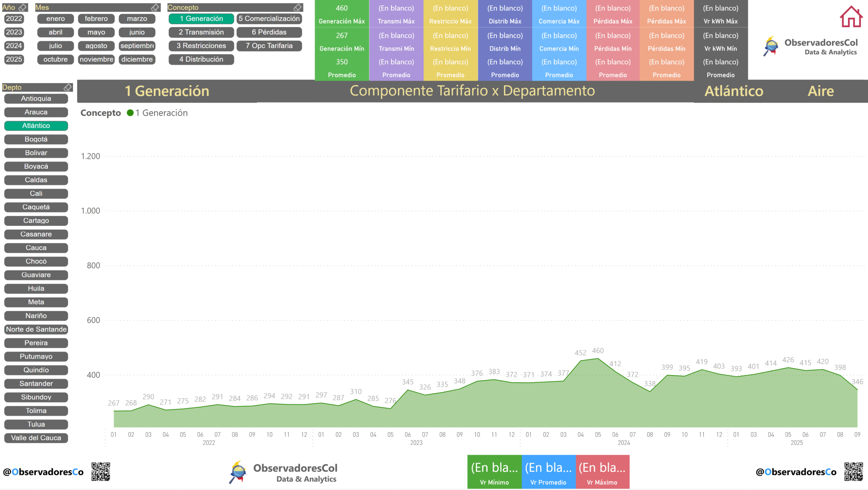Toggle the 2024 year filter
This screenshot has width=868, height=490.
14,46
